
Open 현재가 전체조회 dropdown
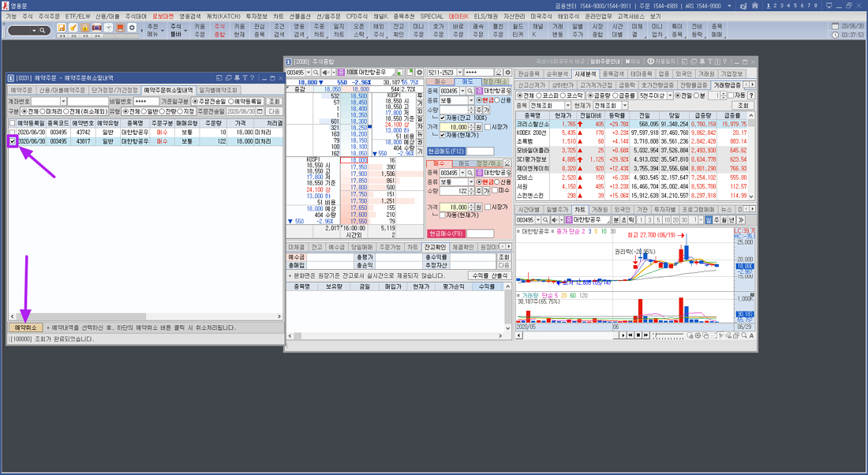(x=624, y=105)
